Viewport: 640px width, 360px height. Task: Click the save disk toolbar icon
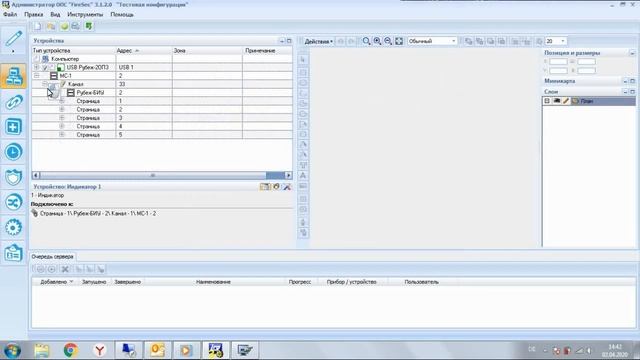point(76,27)
